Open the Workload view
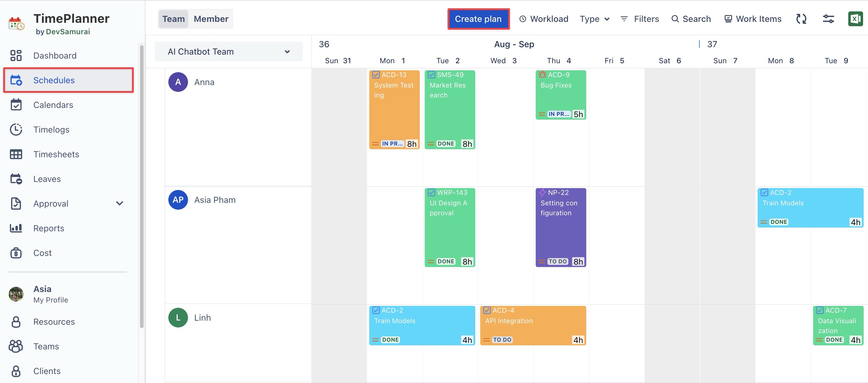Image resolution: width=868 pixels, height=383 pixels. pyautogui.click(x=543, y=19)
